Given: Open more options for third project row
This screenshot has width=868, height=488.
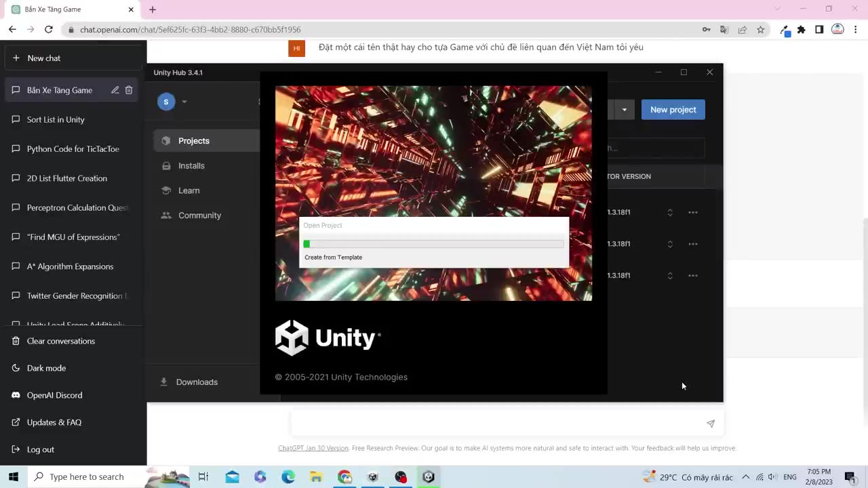Looking at the screenshot, I should click(693, 275).
